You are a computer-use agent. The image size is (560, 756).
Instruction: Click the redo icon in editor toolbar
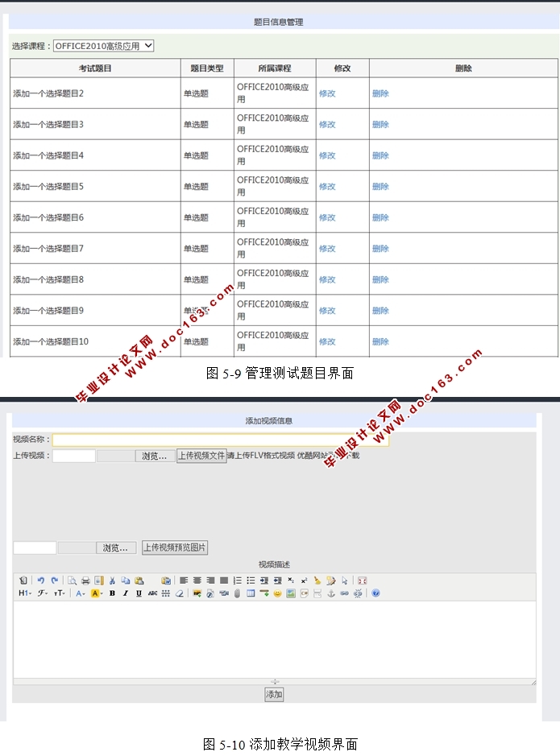coord(55,580)
